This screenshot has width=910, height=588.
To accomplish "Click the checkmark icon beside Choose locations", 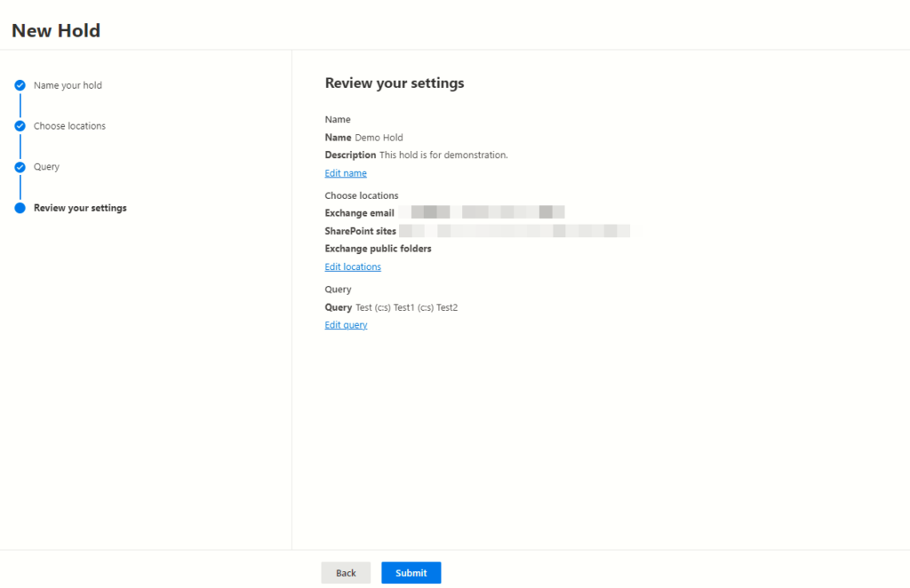I will (x=20, y=126).
